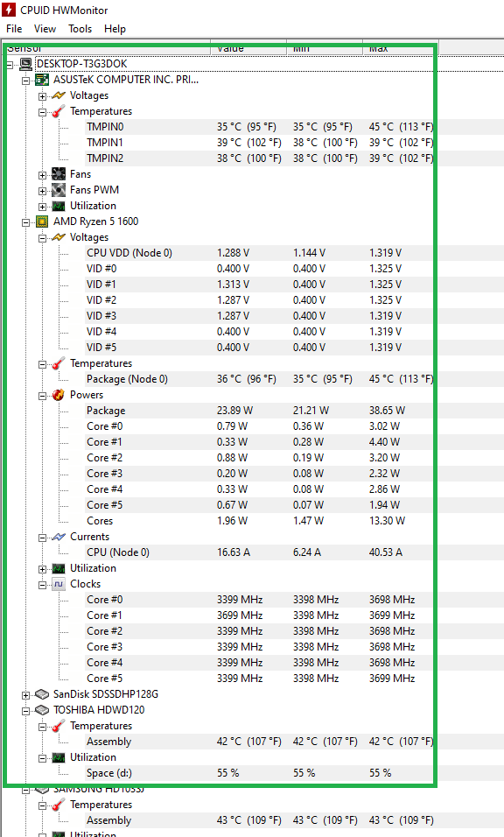Click the HWMonitor lightning icon in title bar
The image size is (504, 837).
(x=9, y=10)
